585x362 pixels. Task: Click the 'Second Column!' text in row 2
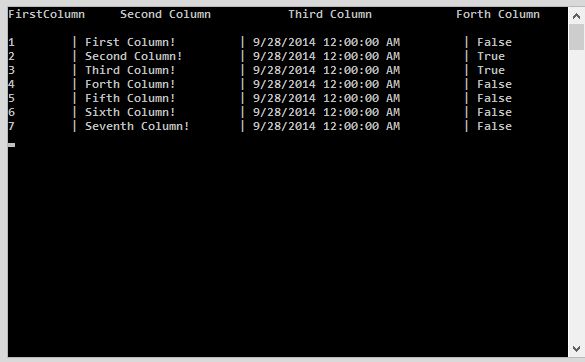click(134, 56)
